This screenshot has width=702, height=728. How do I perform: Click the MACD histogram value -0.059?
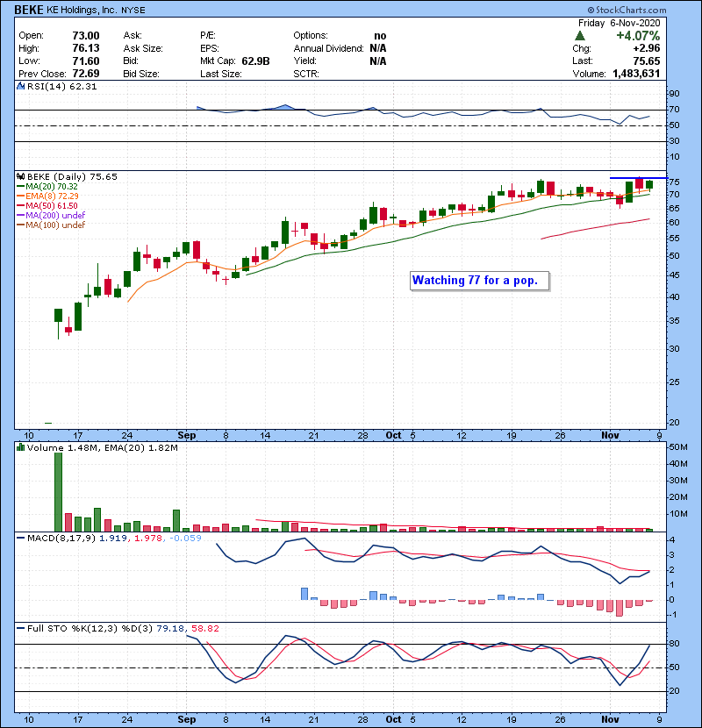point(185,539)
